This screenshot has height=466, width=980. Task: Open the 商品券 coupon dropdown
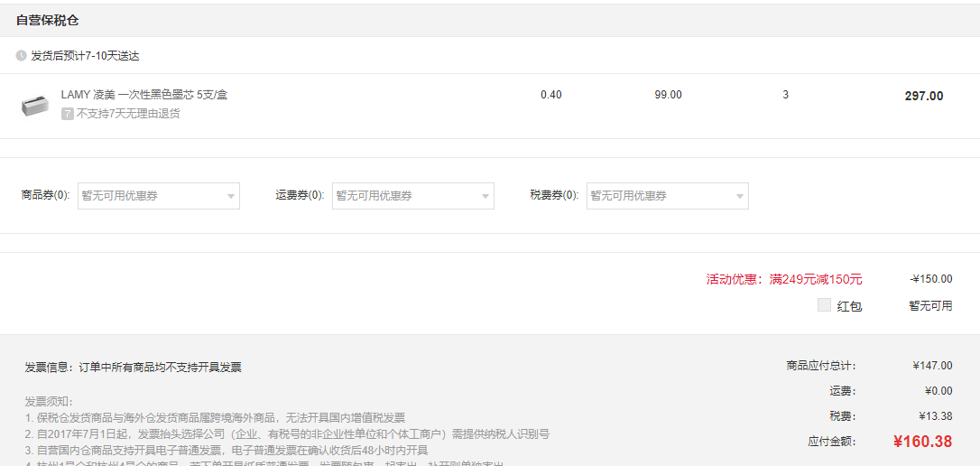pyautogui.click(x=159, y=196)
